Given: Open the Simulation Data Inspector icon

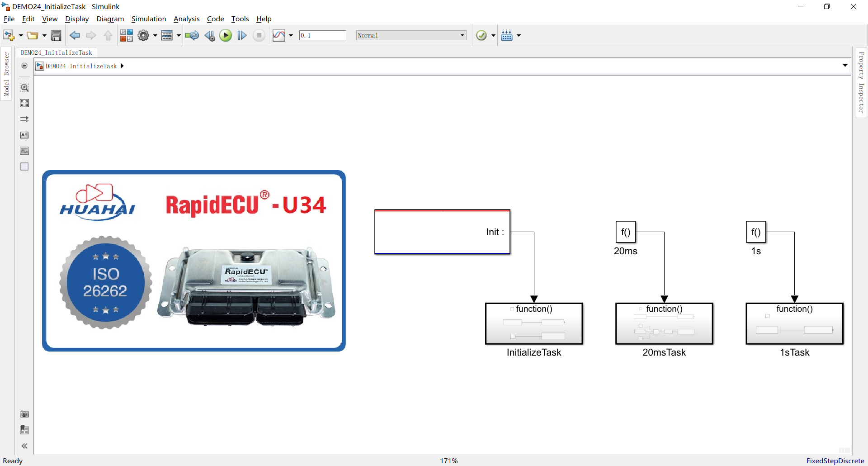Looking at the screenshot, I should coord(279,35).
